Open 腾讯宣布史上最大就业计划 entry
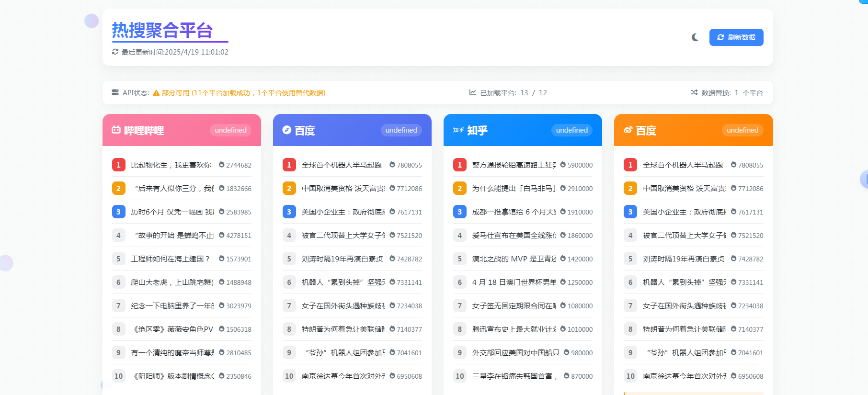The image size is (868, 395). tap(514, 329)
